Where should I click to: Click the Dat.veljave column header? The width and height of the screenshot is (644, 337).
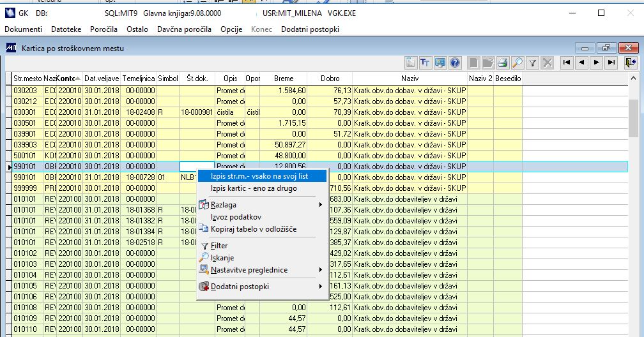pos(102,79)
